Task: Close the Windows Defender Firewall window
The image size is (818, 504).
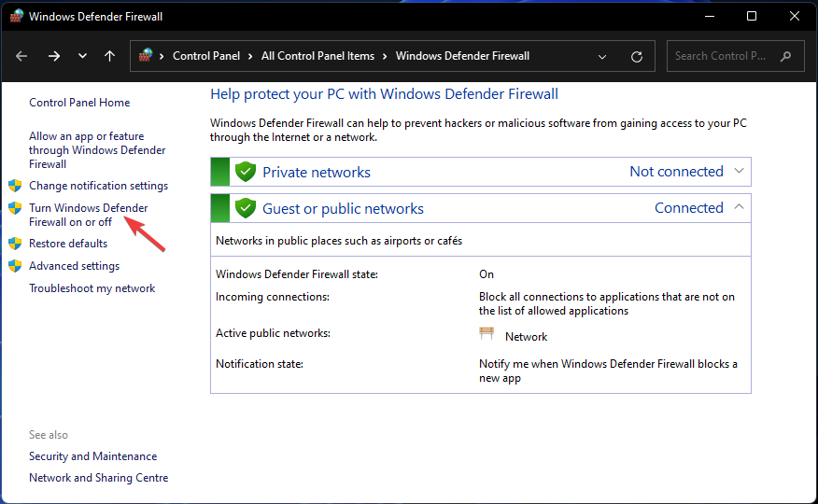Action: (794, 16)
